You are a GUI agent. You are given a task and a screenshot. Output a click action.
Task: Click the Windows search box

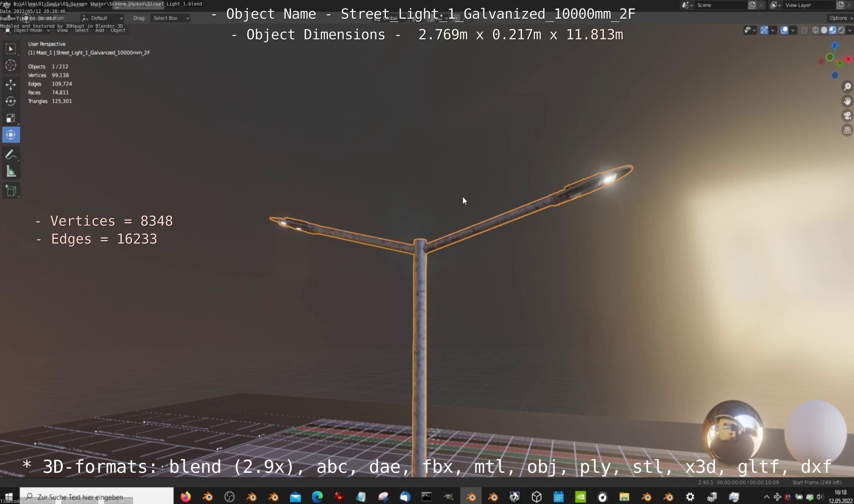97,497
